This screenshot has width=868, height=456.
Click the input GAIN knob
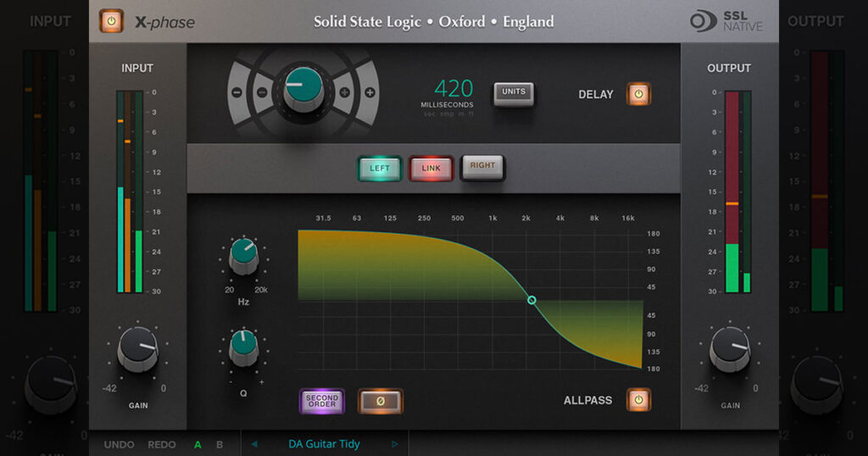click(137, 348)
